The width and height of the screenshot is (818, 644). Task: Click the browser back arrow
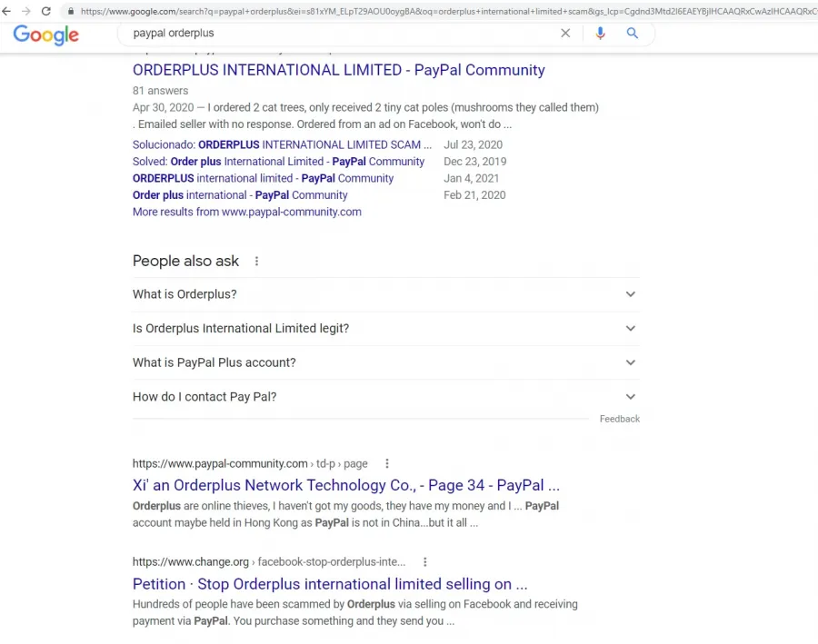pos(6,11)
